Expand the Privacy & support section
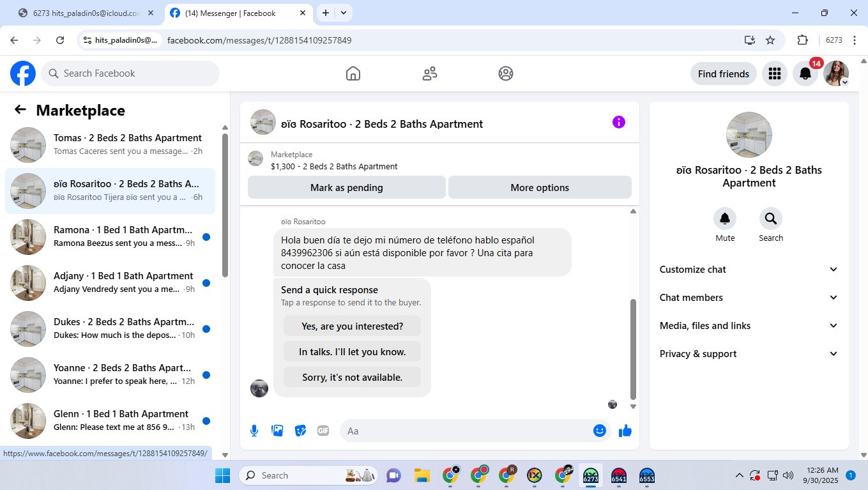 click(x=749, y=354)
